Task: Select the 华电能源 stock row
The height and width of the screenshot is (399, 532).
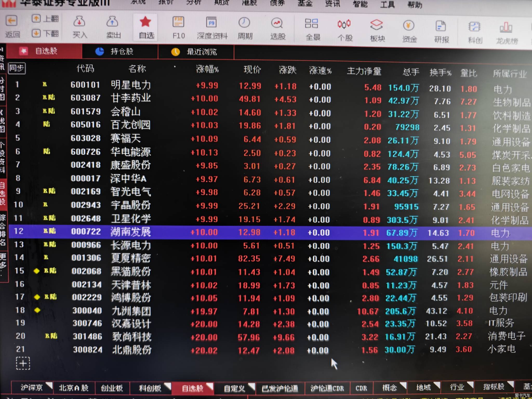Action: click(270, 153)
